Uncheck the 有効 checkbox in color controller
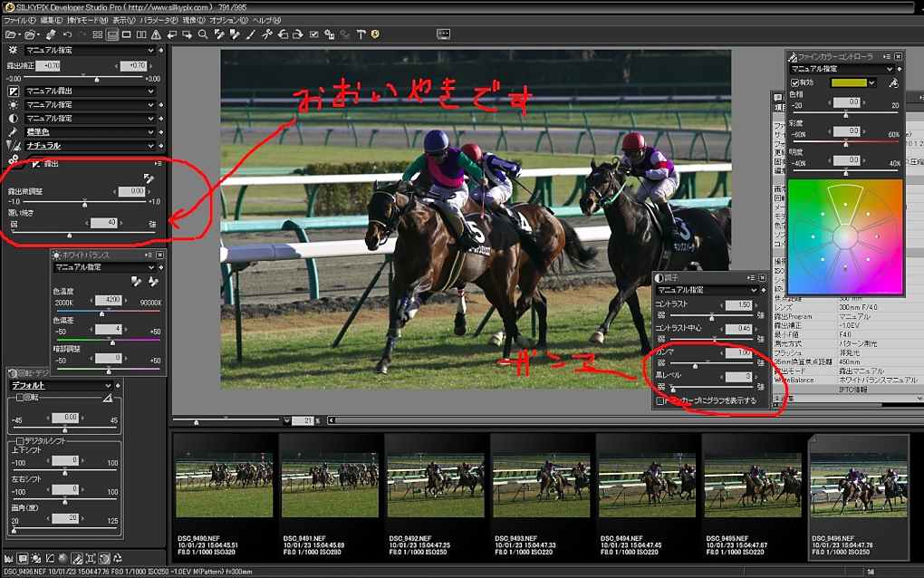Screen dimensions: 924x578 click(x=795, y=83)
